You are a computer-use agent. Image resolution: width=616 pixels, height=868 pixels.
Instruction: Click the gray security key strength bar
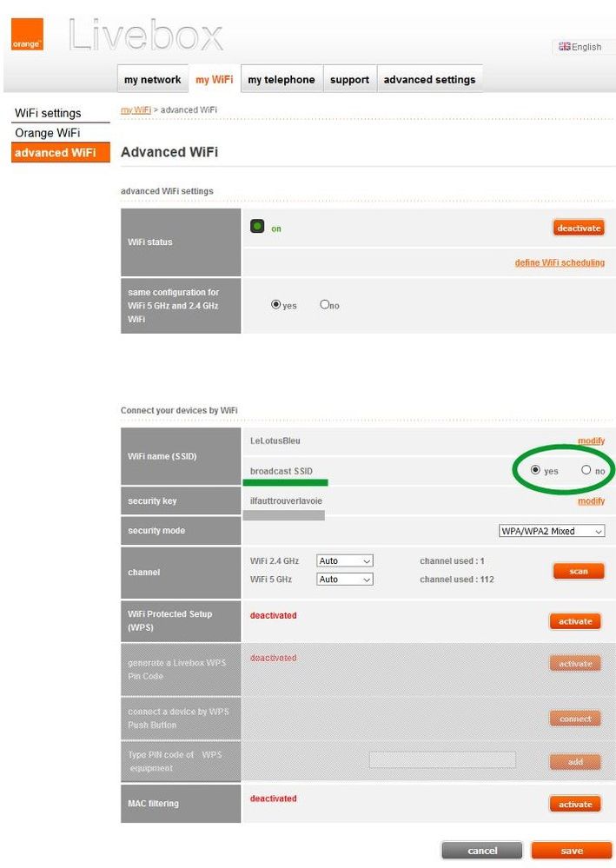pos(284,515)
